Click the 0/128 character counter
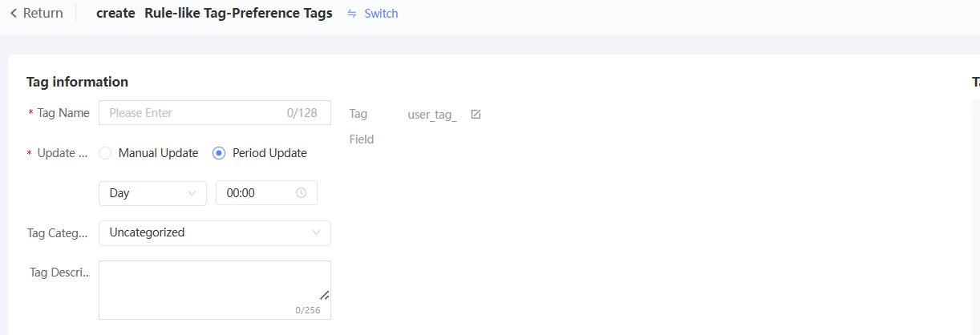This screenshot has height=335, width=980. click(x=302, y=113)
